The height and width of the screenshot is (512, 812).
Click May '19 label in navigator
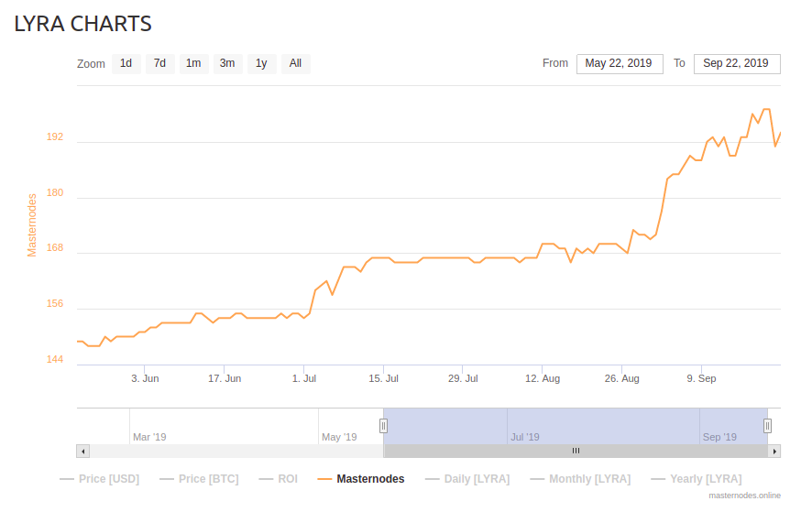[x=339, y=437]
